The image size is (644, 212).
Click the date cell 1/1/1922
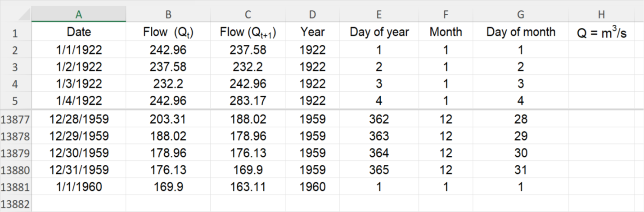79,50
